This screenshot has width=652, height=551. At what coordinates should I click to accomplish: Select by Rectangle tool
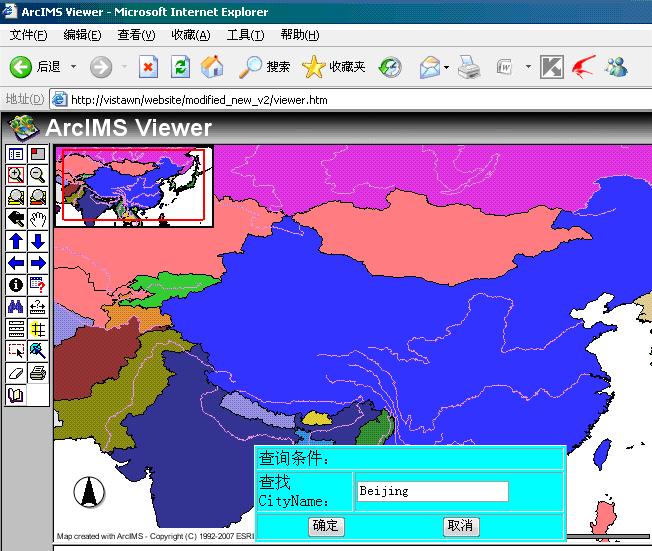pos(16,351)
